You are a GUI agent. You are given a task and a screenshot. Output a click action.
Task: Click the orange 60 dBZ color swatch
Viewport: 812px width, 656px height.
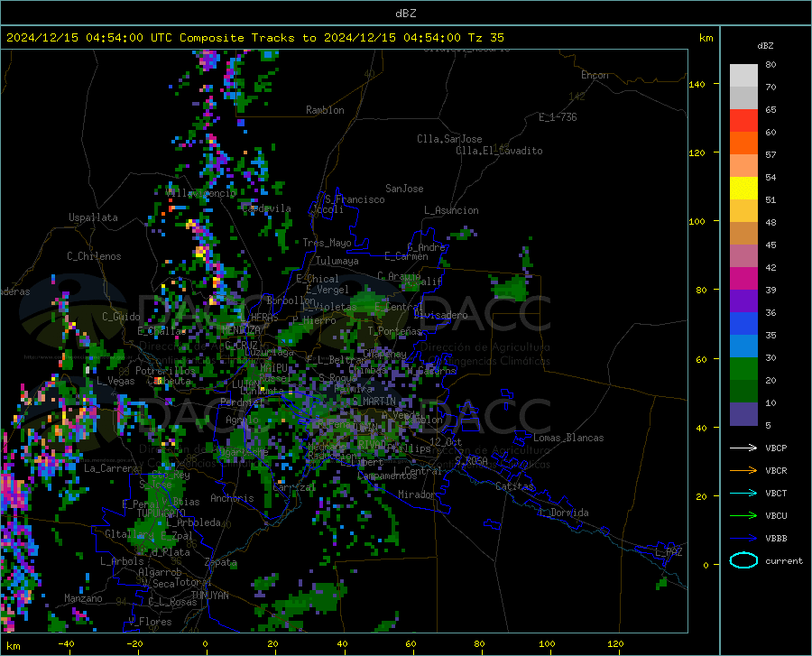click(743, 143)
